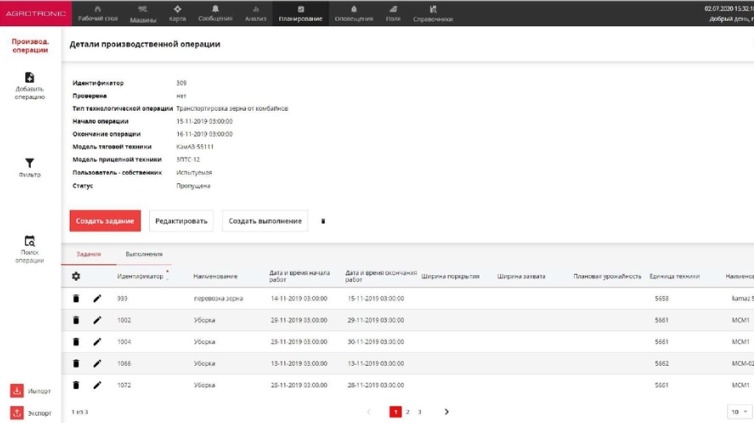This screenshot has width=754, height=423.
Task: Go to previous page arrow
Action: tap(369, 411)
